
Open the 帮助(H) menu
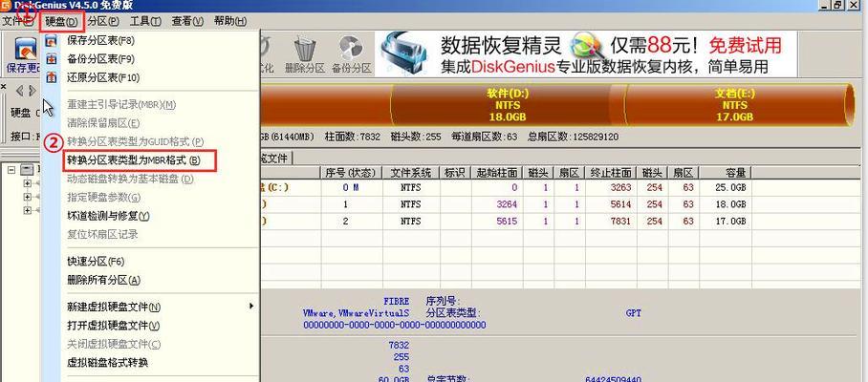coord(230,22)
